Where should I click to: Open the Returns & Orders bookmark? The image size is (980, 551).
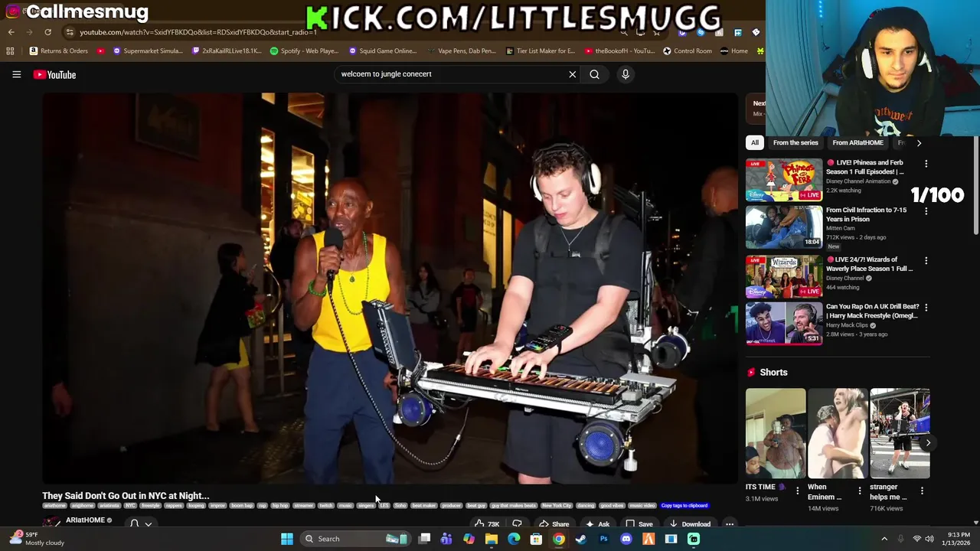coord(59,51)
